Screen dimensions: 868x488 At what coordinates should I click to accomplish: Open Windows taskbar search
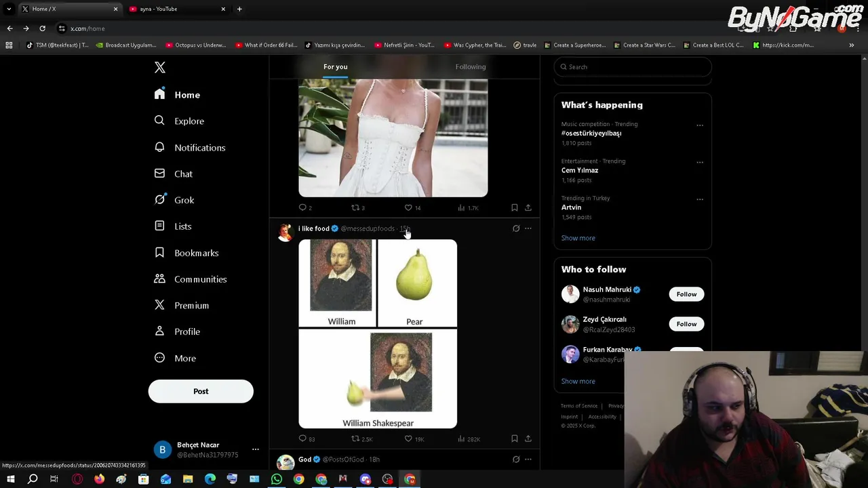click(33, 479)
